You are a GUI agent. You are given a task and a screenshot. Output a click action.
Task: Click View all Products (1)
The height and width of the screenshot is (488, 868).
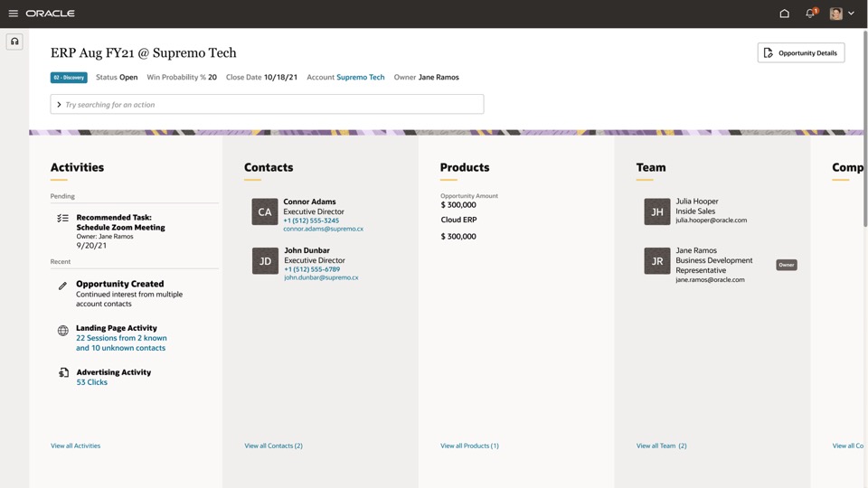tap(469, 446)
